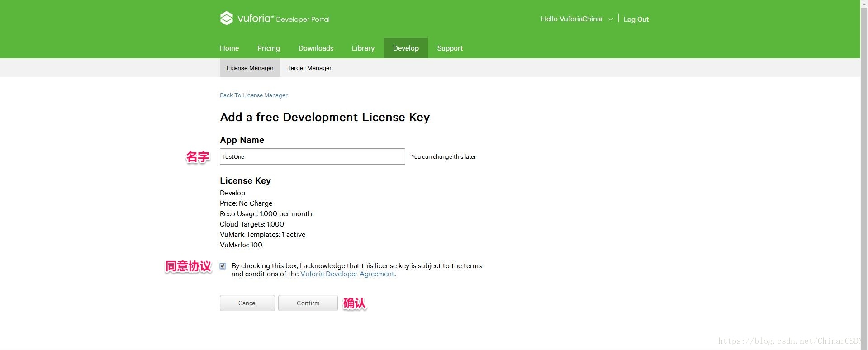868x350 pixels.
Task: Click the Vuforia logo icon
Action: pos(227,18)
